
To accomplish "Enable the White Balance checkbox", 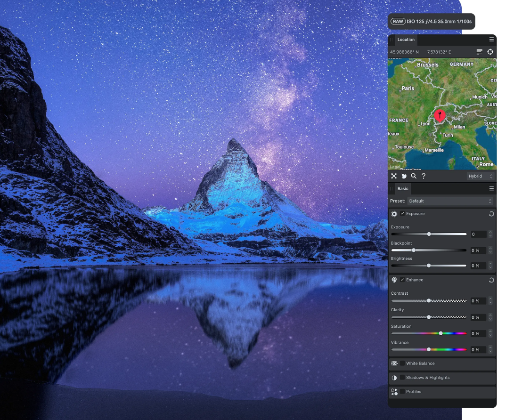I will (x=402, y=363).
